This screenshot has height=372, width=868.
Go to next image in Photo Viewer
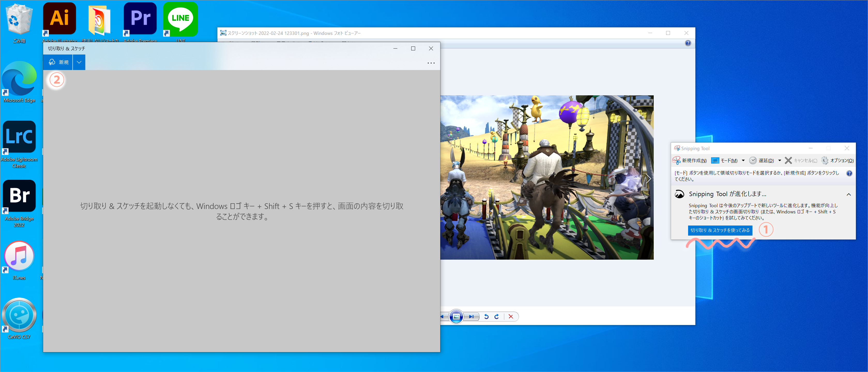click(x=471, y=316)
